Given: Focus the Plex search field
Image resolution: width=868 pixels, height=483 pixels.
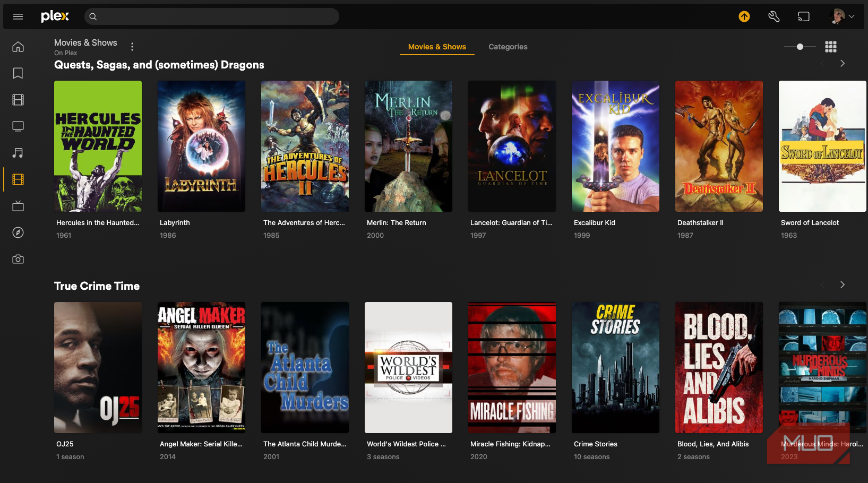Looking at the screenshot, I should pyautogui.click(x=212, y=16).
